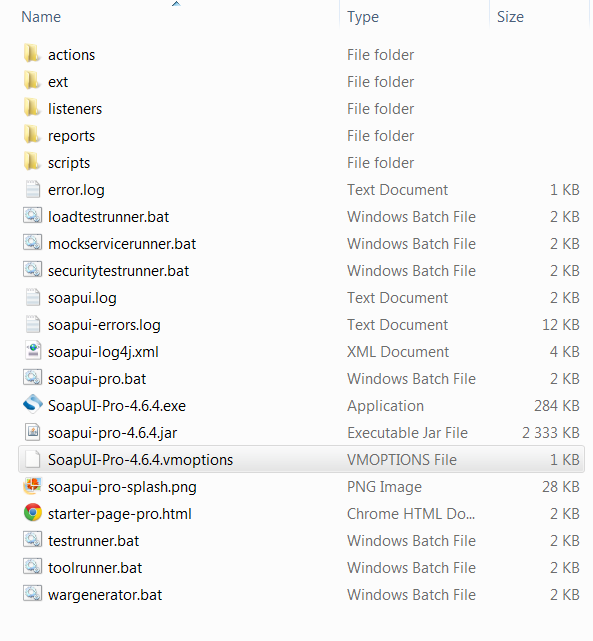Select the file name ext
Viewport: 593px width, 641px height.
coord(58,82)
